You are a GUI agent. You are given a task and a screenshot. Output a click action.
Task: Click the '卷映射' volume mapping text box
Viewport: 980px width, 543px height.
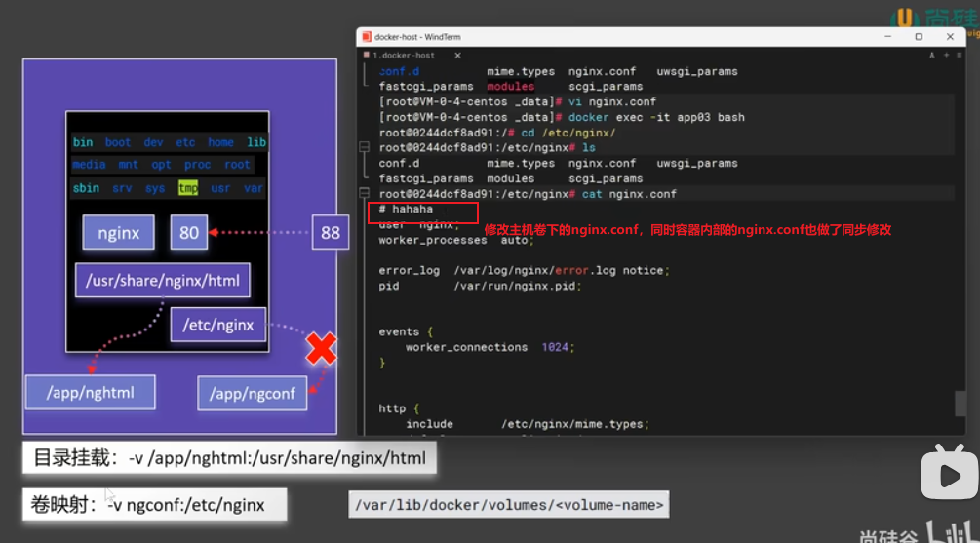(x=155, y=504)
